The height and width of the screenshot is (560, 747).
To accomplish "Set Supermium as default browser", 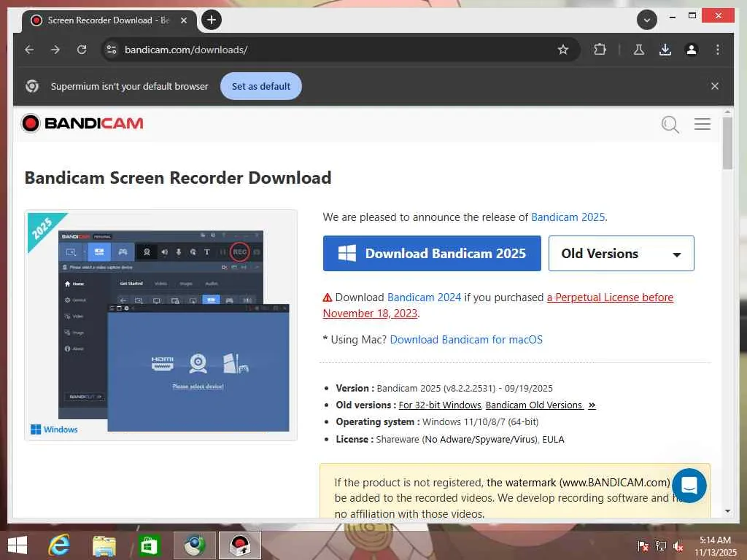I will [261, 86].
